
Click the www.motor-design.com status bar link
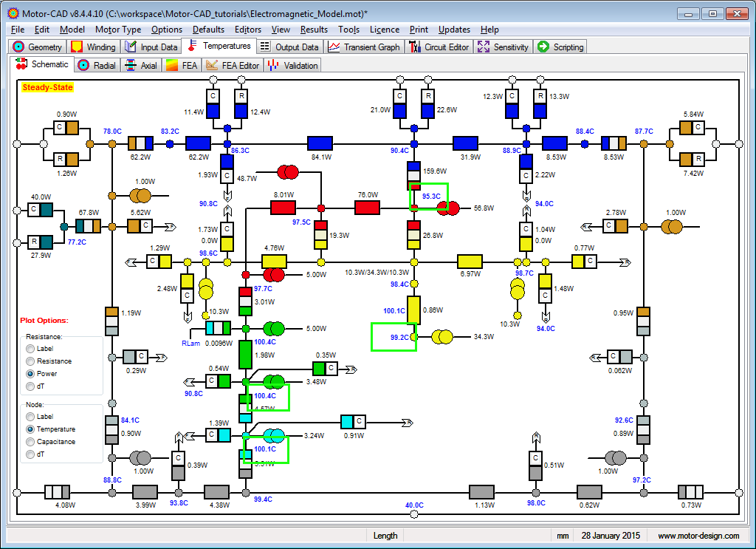click(698, 536)
